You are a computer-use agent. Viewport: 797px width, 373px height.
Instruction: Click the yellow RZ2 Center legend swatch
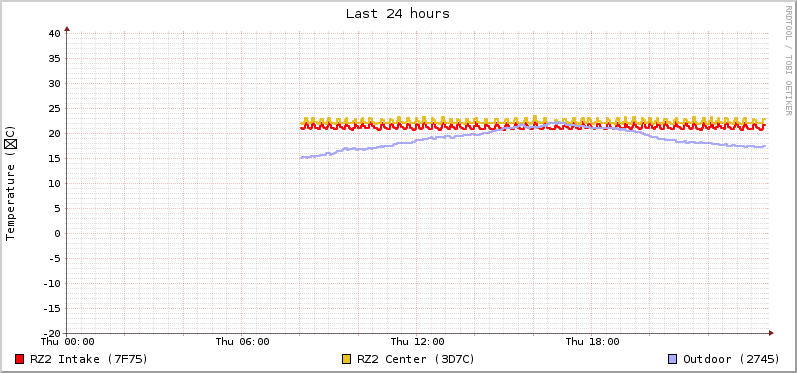[x=347, y=359]
